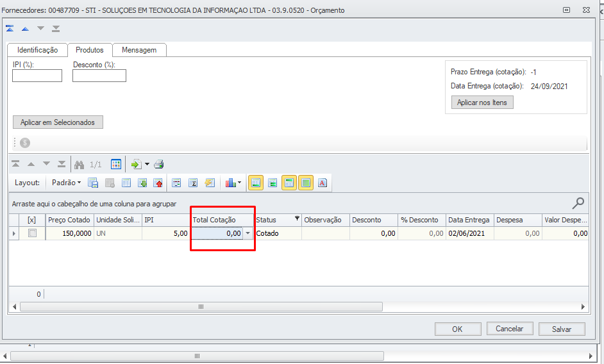604x364 pixels.
Task: Print the grid with printer icon
Action: click(x=159, y=165)
